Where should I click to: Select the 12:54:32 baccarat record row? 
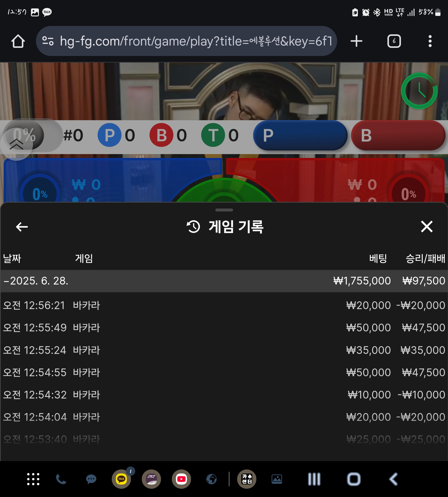[224, 395]
